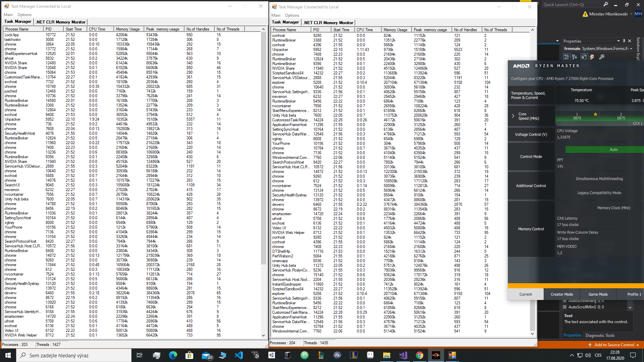The height and width of the screenshot is (362, 644).
Task: Click the Core 2 speed bar showing 3875
Action: pos(621,116)
